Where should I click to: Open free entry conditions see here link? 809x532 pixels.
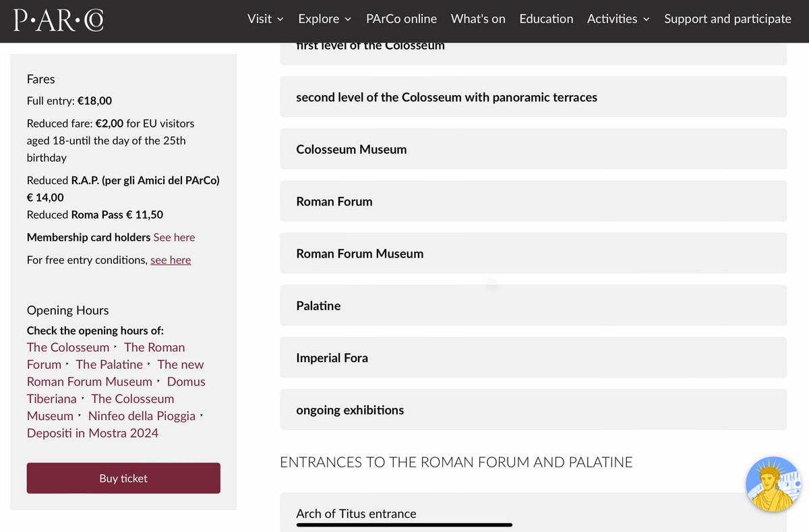tap(171, 260)
